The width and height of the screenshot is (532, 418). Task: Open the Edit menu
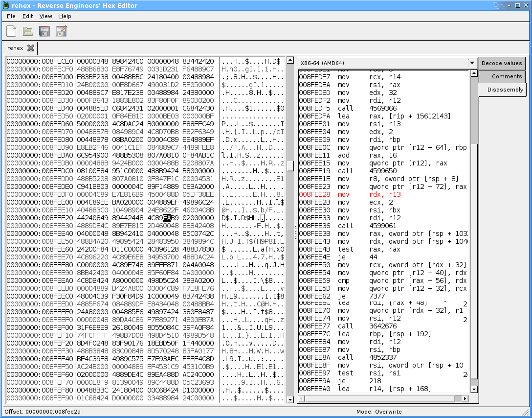pyautogui.click(x=27, y=16)
